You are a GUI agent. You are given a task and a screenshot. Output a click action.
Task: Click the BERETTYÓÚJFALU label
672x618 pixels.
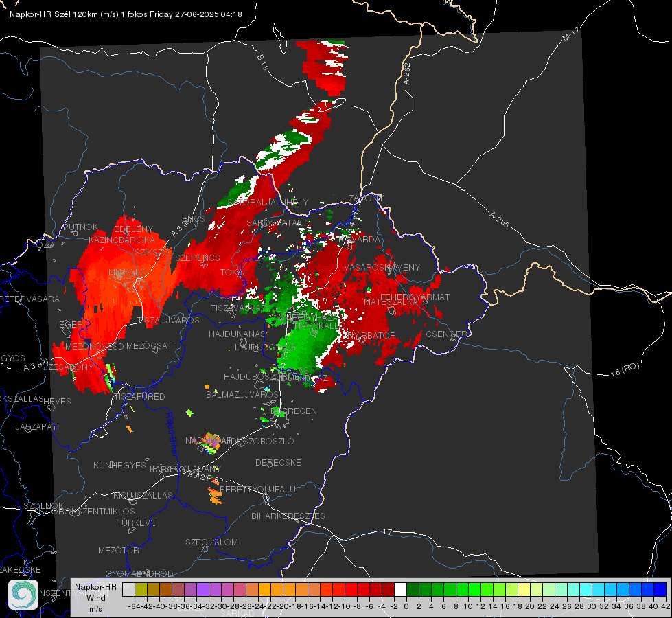click(257, 489)
